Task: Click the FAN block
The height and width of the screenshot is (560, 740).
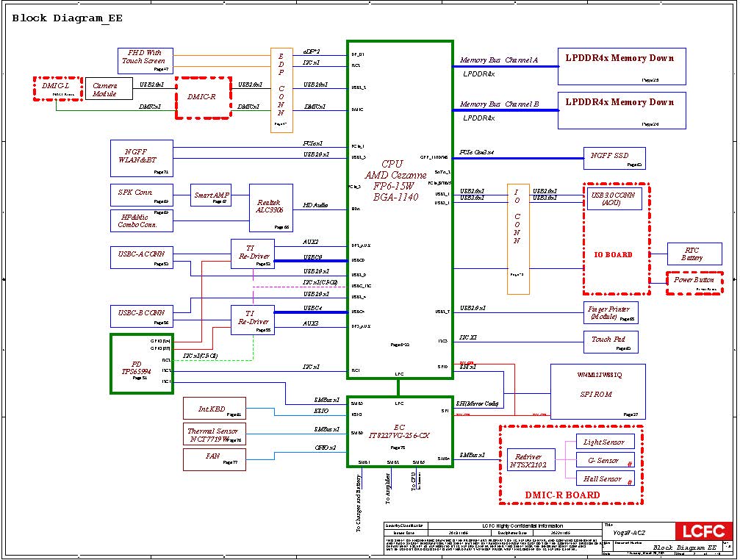Action: [x=215, y=459]
